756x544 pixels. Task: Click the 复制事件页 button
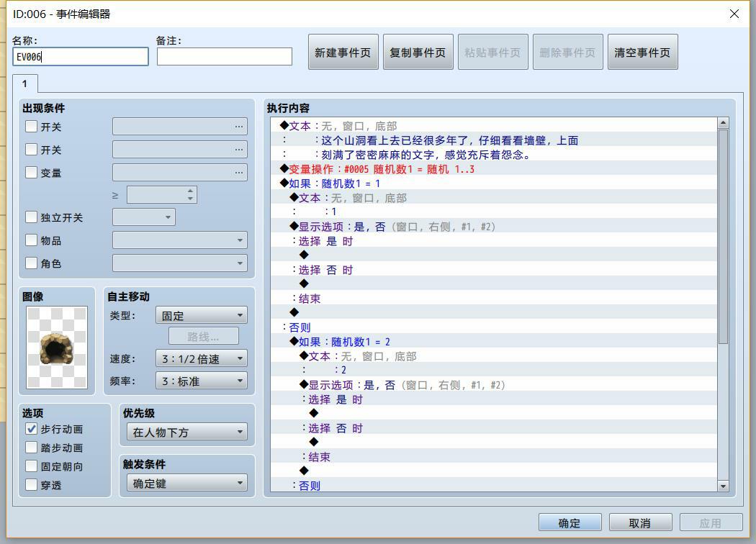coord(418,52)
